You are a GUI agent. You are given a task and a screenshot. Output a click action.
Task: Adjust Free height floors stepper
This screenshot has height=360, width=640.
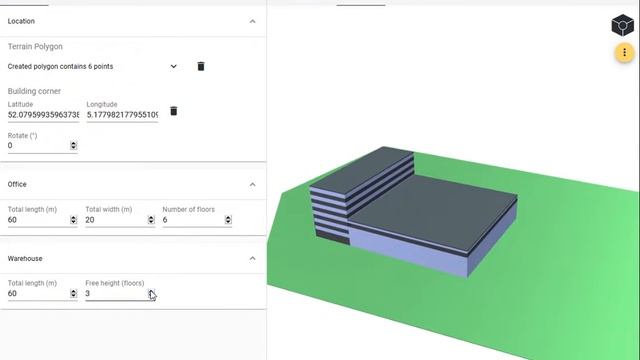[151, 293]
